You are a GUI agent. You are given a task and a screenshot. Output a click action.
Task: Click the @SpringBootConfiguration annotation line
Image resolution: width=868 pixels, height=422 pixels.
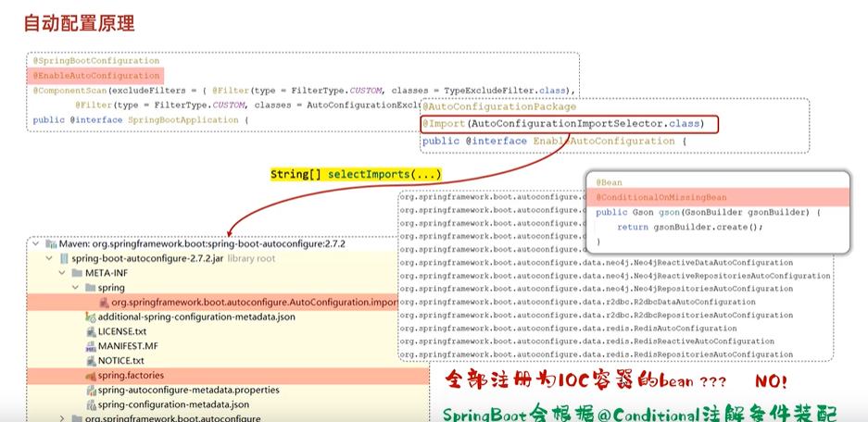(96, 61)
